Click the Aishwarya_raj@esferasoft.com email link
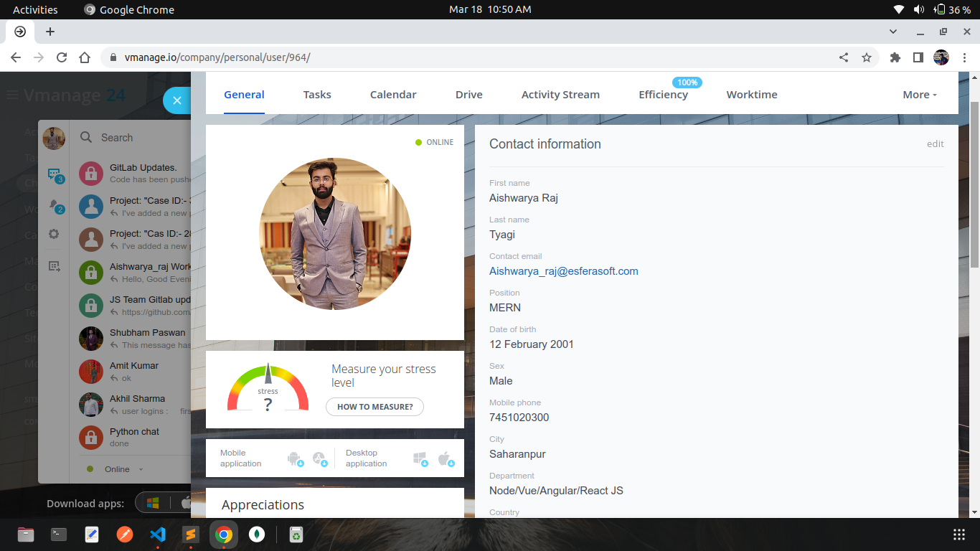Screen dimensions: 980x551 [563, 271]
